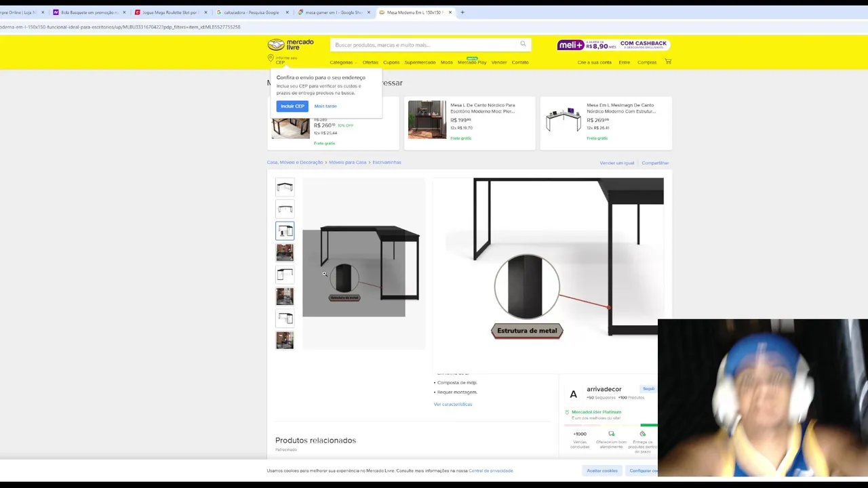The image size is (868, 488).
Task: Close the calculadora Google search tab
Action: [287, 12]
